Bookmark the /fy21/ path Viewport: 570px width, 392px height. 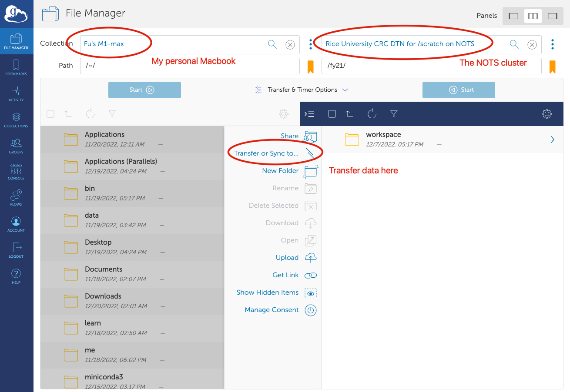click(553, 67)
